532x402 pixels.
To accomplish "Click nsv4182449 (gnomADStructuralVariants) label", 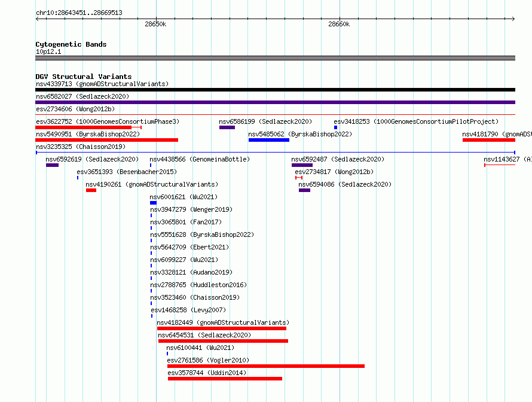I will click(x=223, y=322).
